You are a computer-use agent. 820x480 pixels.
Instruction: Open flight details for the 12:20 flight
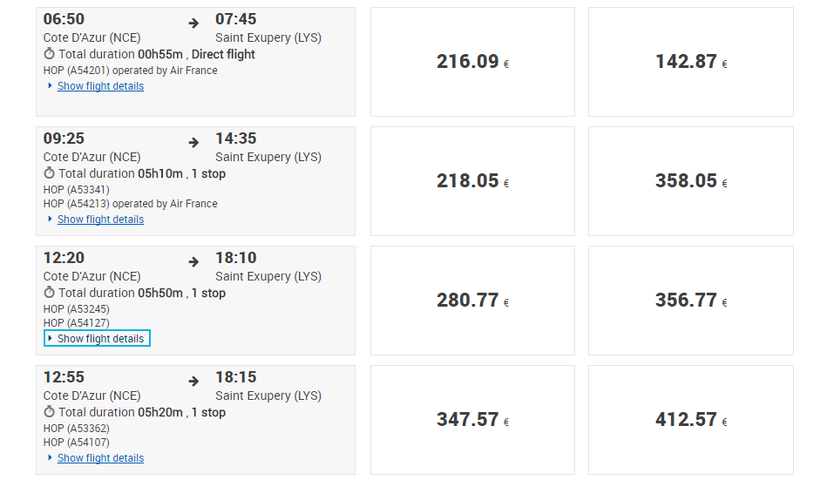100,339
